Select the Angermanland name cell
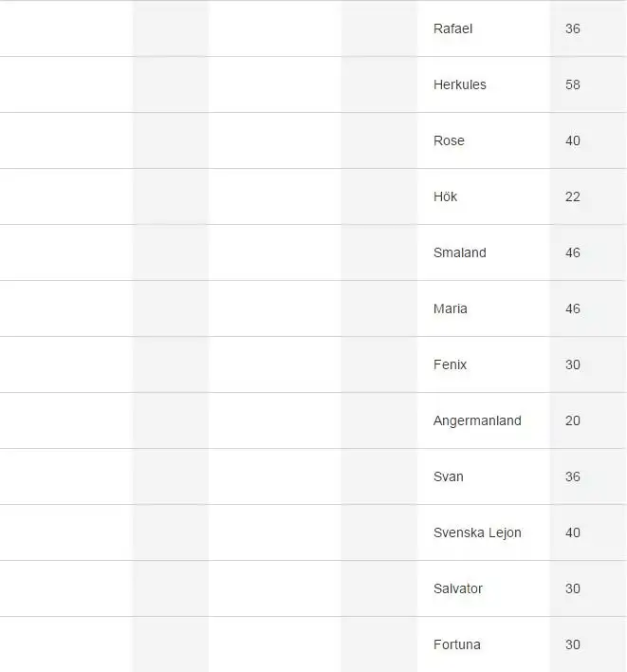The width and height of the screenshot is (627, 672). pyautogui.click(x=477, y=420)
